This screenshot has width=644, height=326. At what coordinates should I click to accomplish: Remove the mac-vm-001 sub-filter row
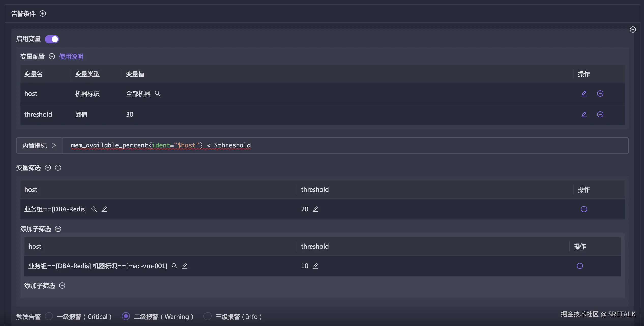click(x=580, y=266)
